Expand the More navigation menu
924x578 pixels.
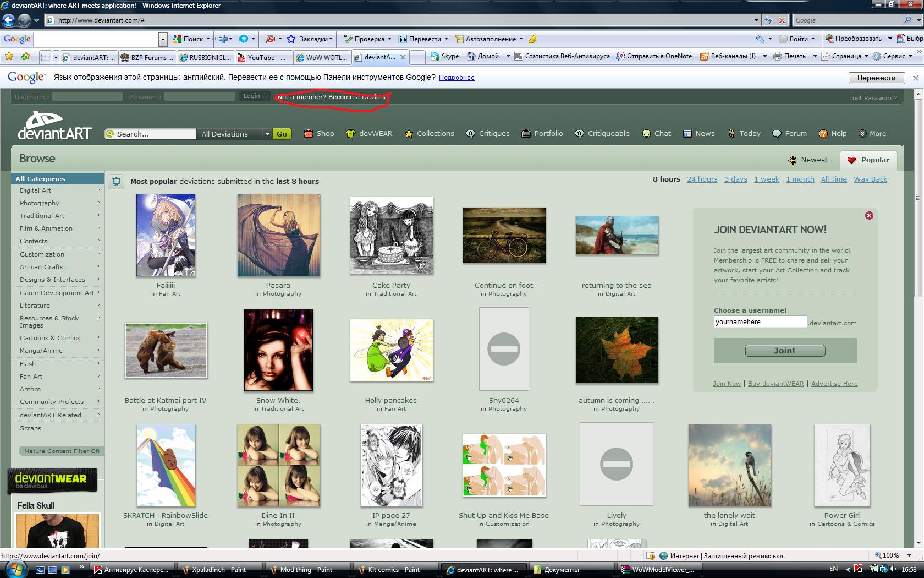tap(872, 134)
